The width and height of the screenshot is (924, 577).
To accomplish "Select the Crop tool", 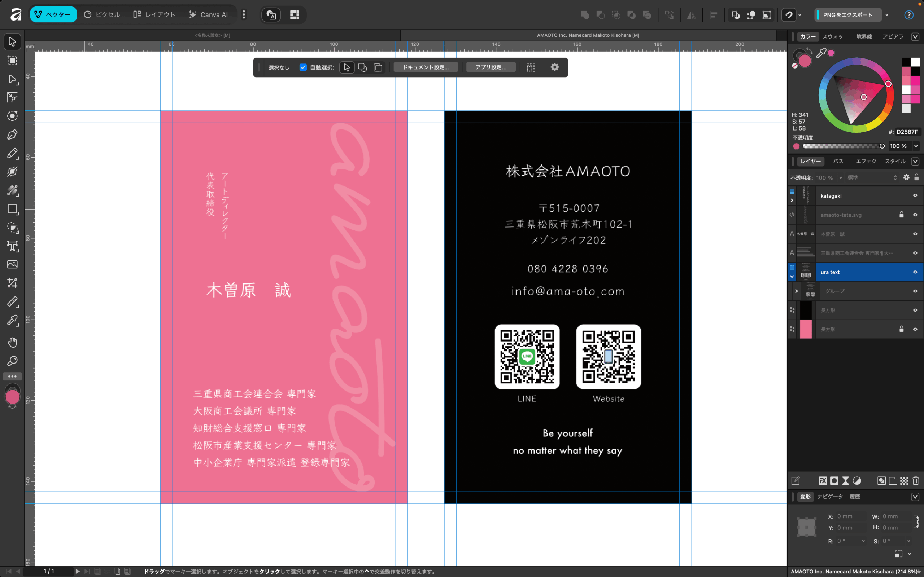I will (x=12, y=283).
